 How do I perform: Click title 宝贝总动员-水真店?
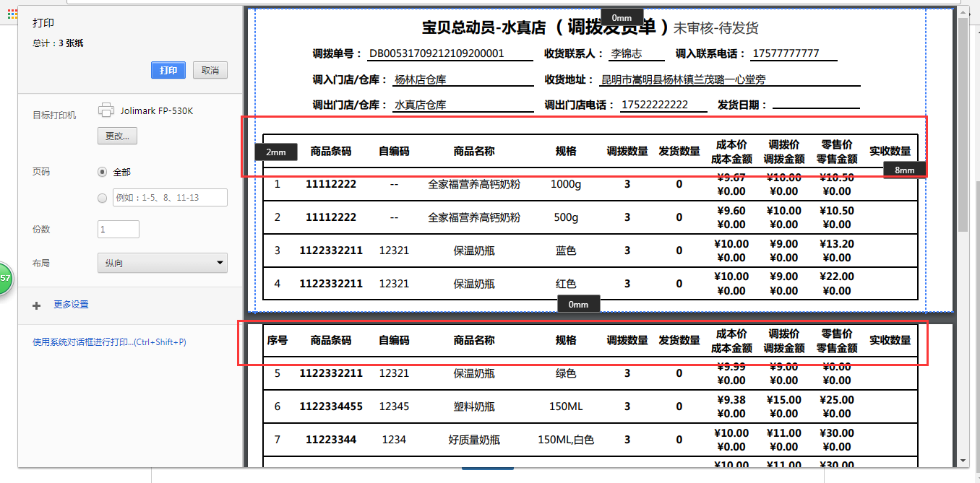[x=483, y=27]
